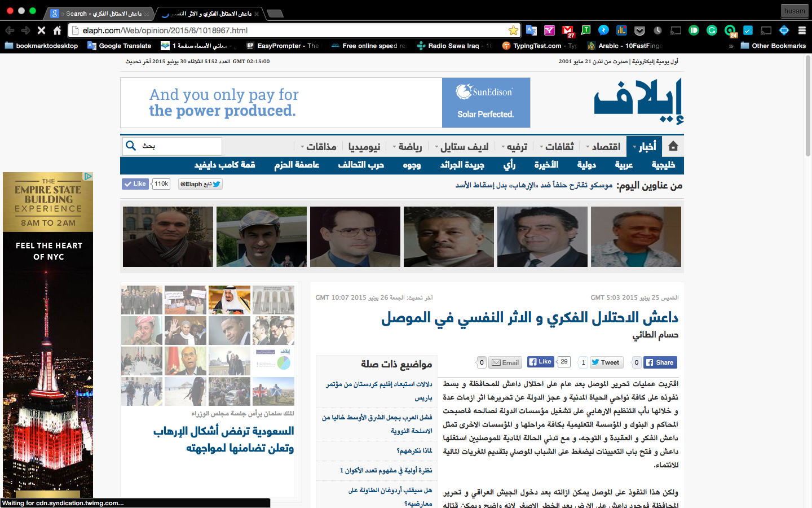812x508 pixels.
Task: Open the grey clock extension icon
Action: pyautogui.click(x=657, y=30)
